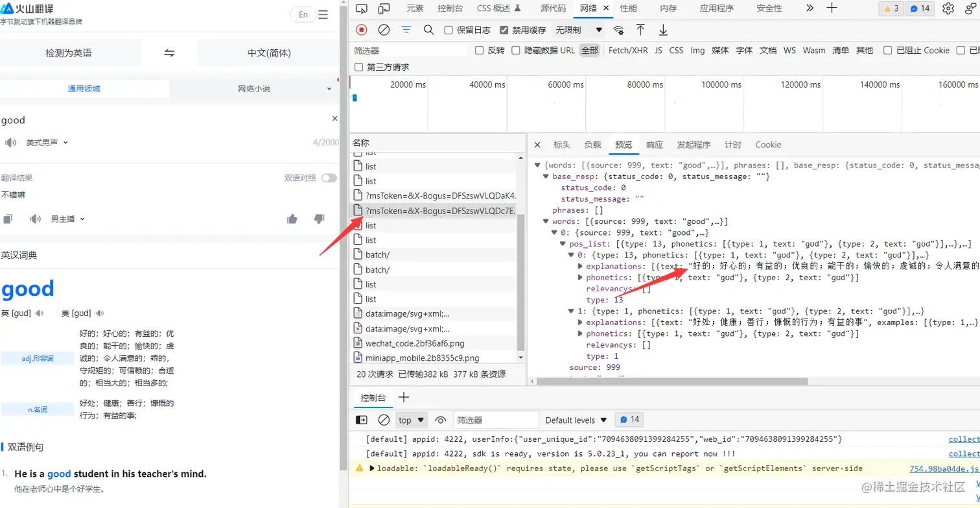Clear the console output
The width and height of the screenshot is (980, 508).
(x=384, y=420)
